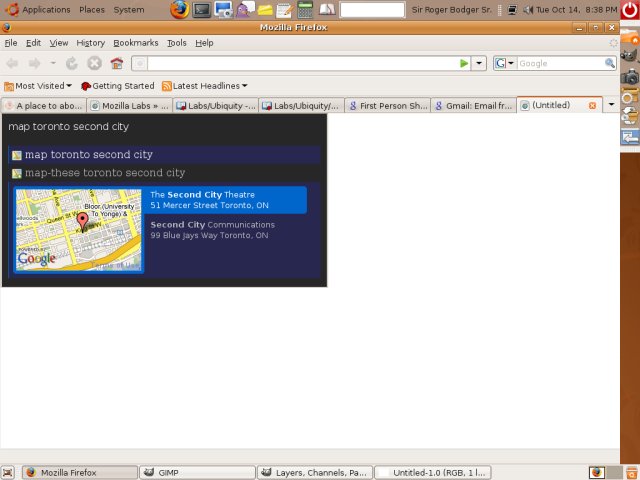Select the map-these toronto second city suggestion

point(104,173)
